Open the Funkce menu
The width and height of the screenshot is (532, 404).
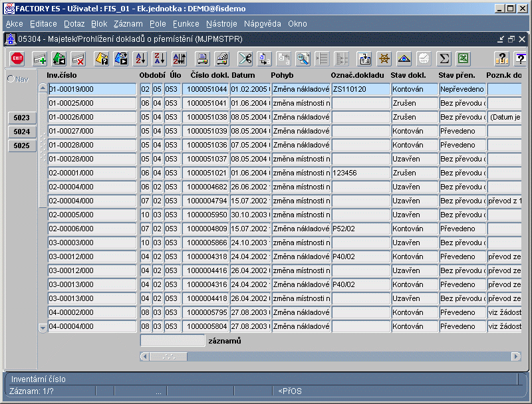click(186, 24)
